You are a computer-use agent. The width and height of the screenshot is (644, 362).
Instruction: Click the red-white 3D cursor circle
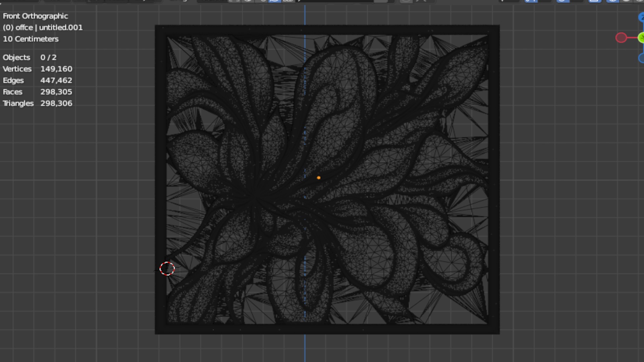(167, 268)
